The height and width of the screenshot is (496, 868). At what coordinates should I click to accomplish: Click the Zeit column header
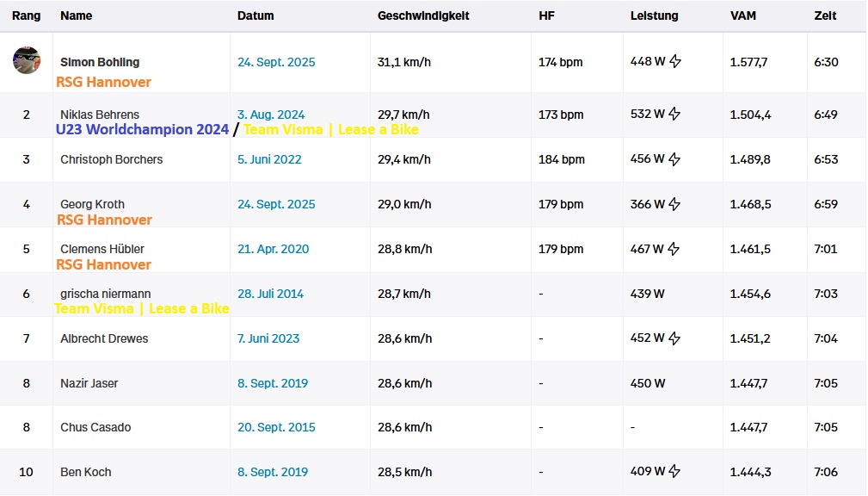pos(825,15)
